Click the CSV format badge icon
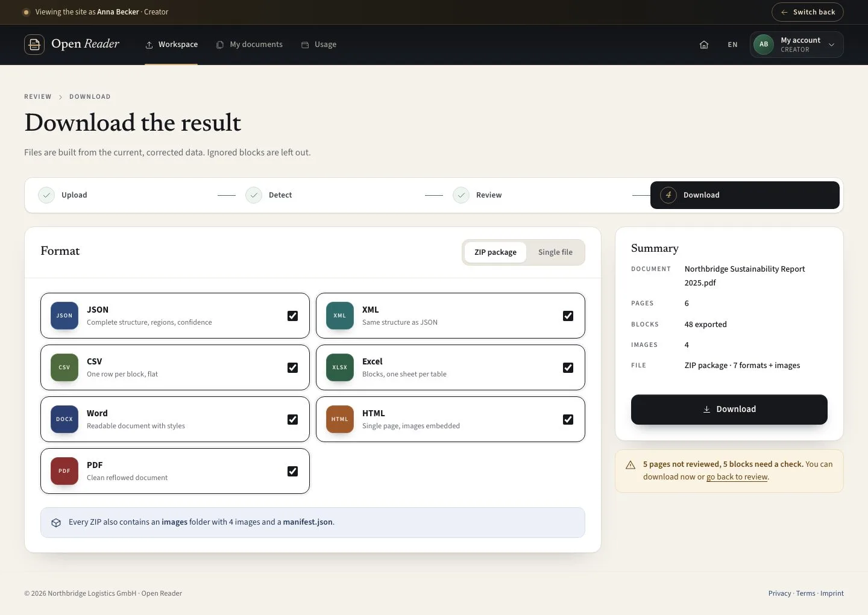Image resolution: width=868 pixels, height=615 pixels. 64,367
